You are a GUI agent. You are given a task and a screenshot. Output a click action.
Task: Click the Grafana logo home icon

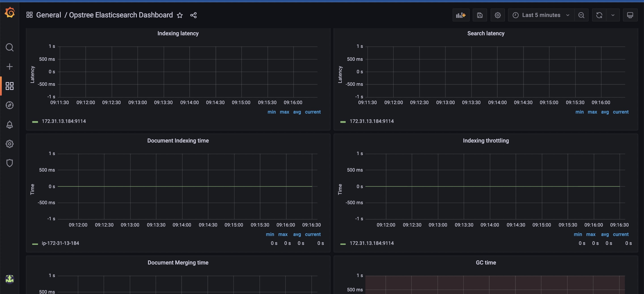[9, 13]
